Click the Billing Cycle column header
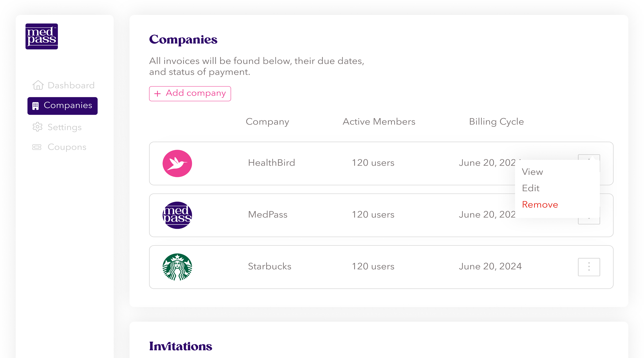Viewport: 644px width, 358px height. pyautogui.click(x=496, y=122)
